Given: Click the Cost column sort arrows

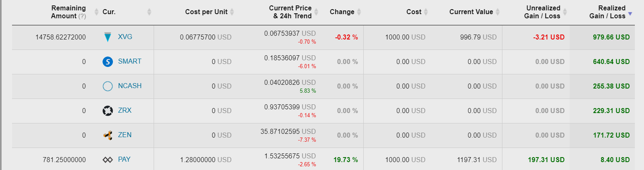Looking at the screenshot, I should tap(426, 12).
